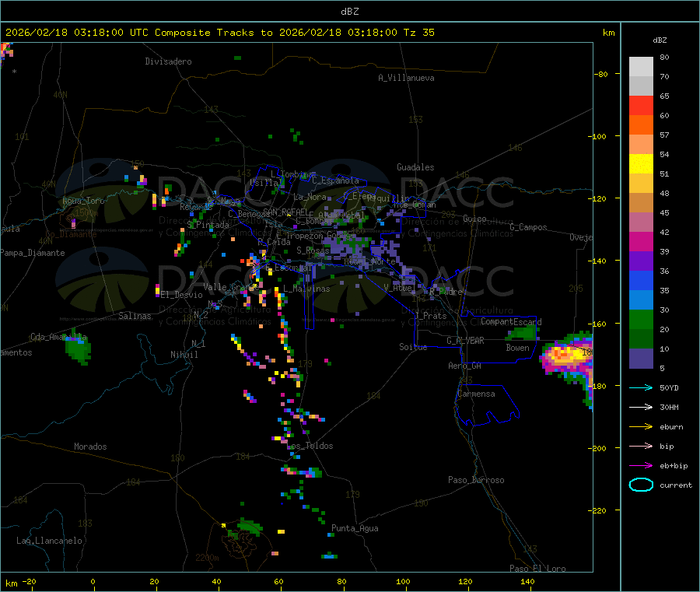Click the A_Villanueva map label
Viewport: 700px width, 592px height.
[406, 78]
